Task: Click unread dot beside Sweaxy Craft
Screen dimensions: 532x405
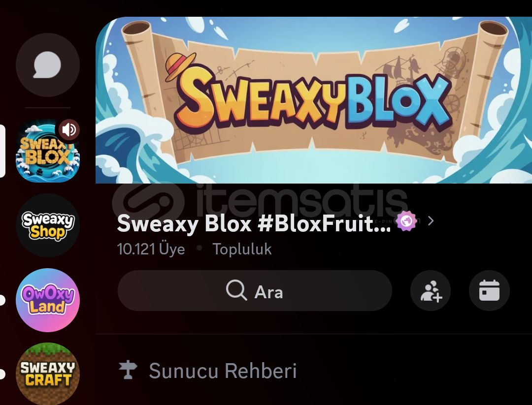Action: click(x=2, y=374)
